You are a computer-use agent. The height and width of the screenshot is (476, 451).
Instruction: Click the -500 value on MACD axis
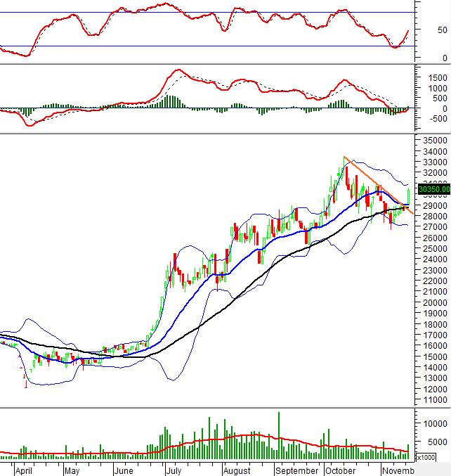pos(437,119)
